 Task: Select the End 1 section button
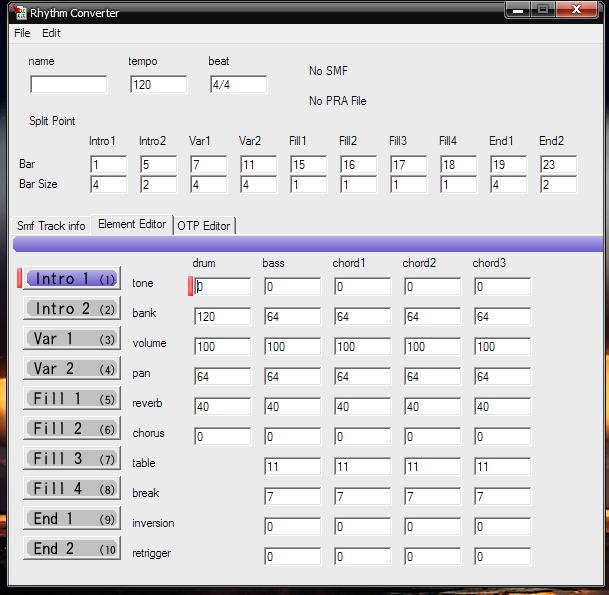click(x=71, y=519)
